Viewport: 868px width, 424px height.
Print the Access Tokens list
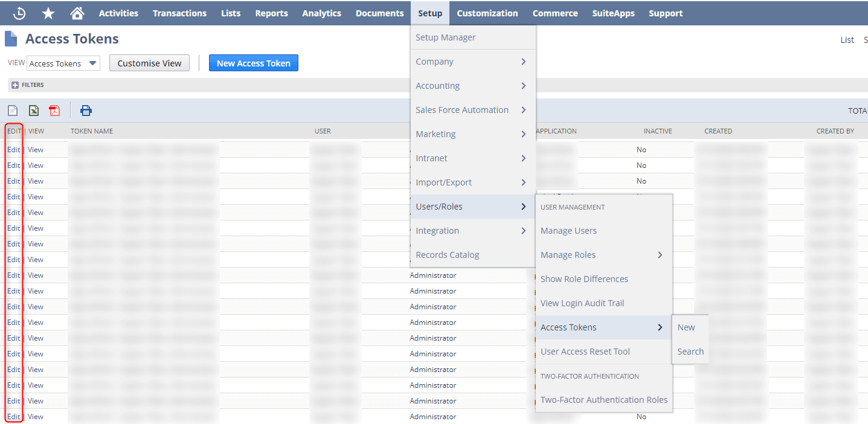(86, 111)
